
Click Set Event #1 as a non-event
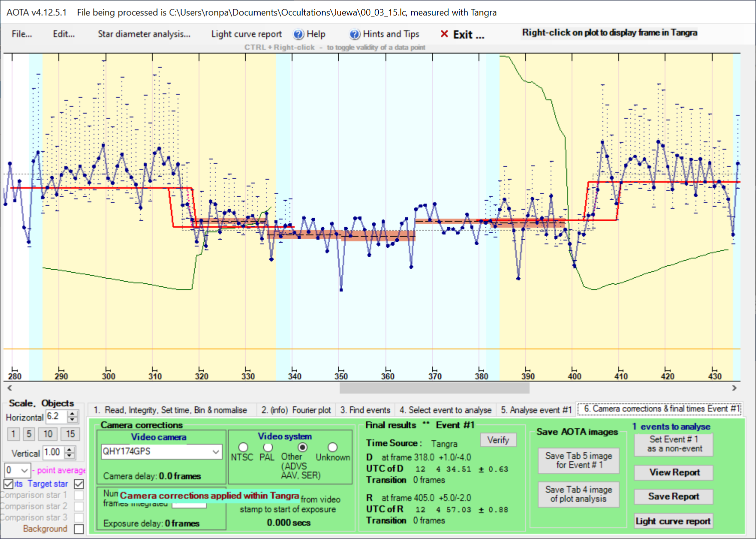[x=674, y=444]
